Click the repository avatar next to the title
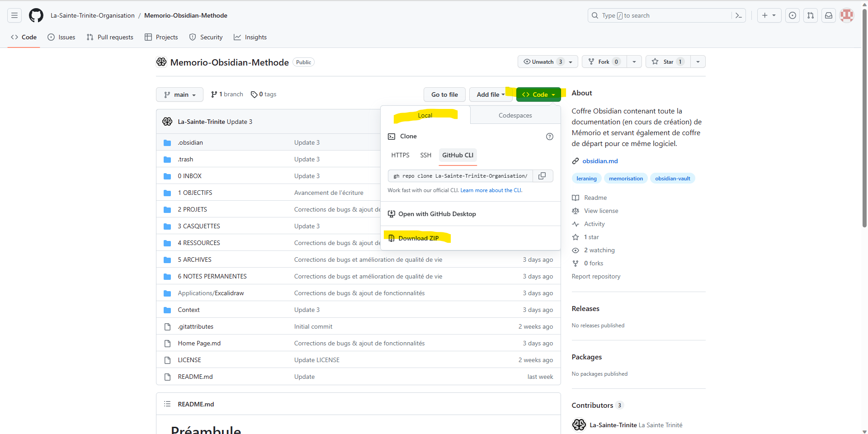Screen dimensions: 868x434 (x=161, y=62)
